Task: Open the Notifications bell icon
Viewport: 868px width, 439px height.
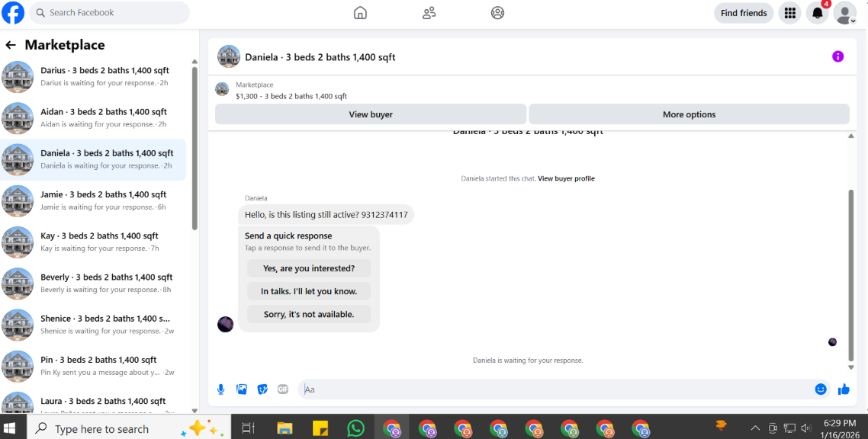Action: (x=817, y=13)
